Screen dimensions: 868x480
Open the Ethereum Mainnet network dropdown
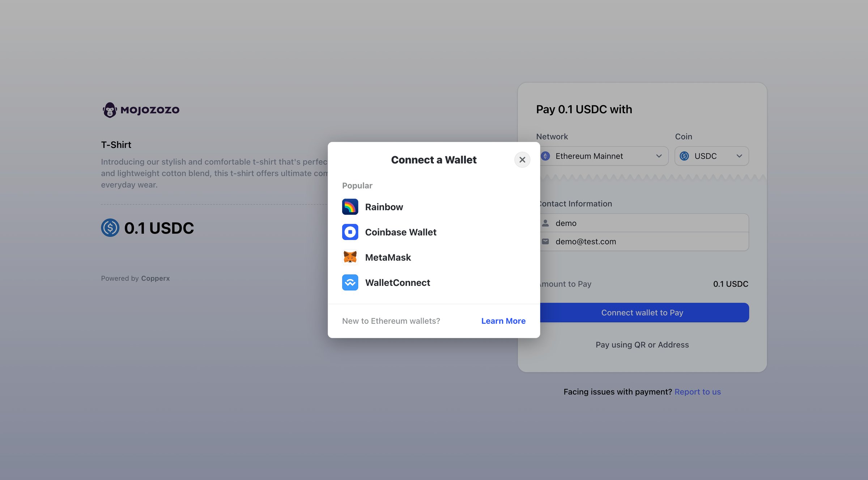[602, 156]
